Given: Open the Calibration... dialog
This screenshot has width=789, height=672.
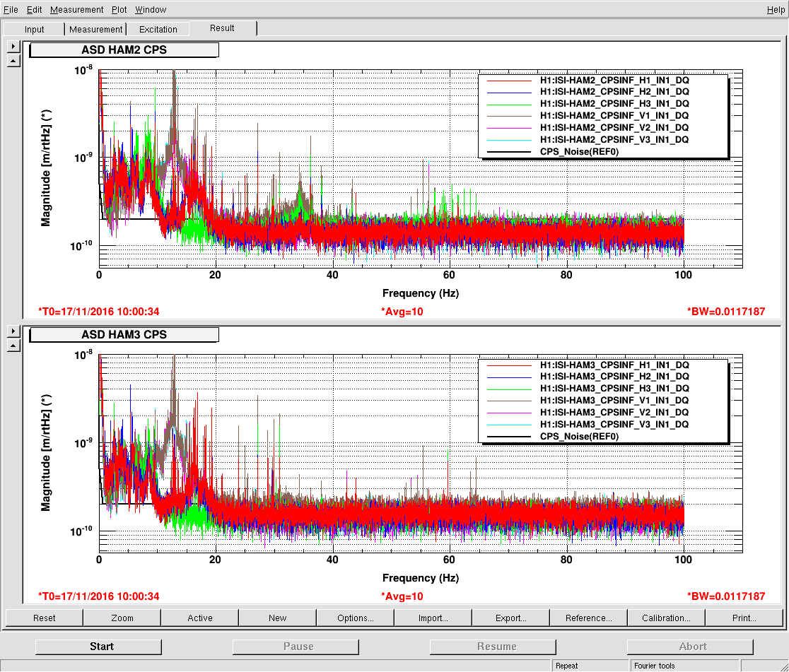Looking at the screenshot, I should (x=666, y=618).
